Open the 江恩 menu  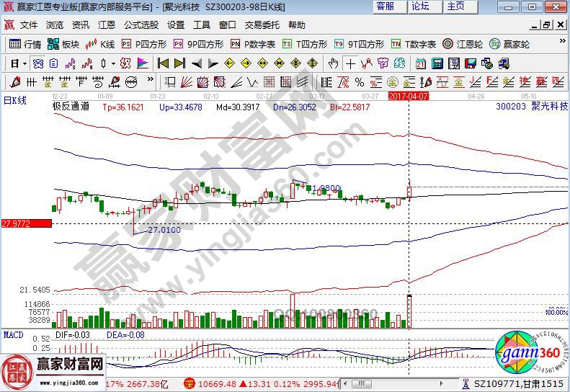[107, 24]
